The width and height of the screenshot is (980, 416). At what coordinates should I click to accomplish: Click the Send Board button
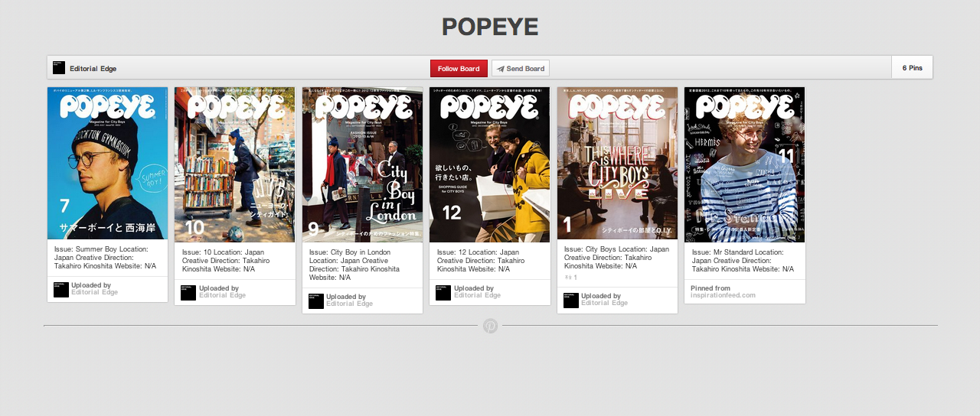tap(520, 68)
